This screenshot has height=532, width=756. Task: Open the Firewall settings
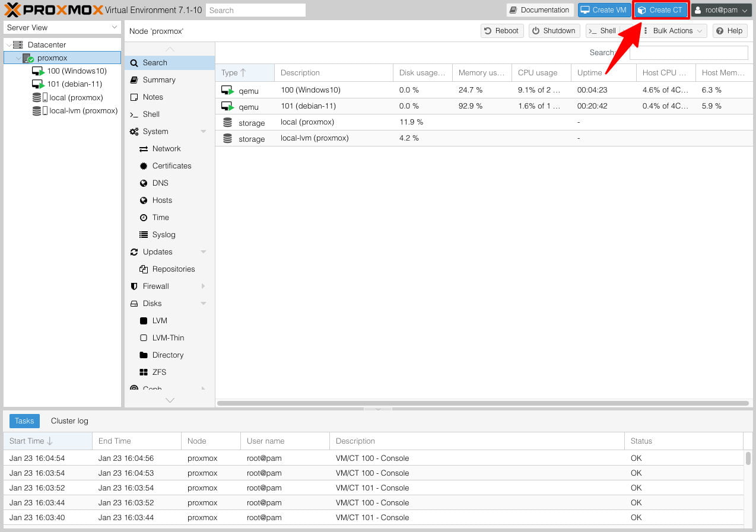pyautogui.click(x=155, y=286)
